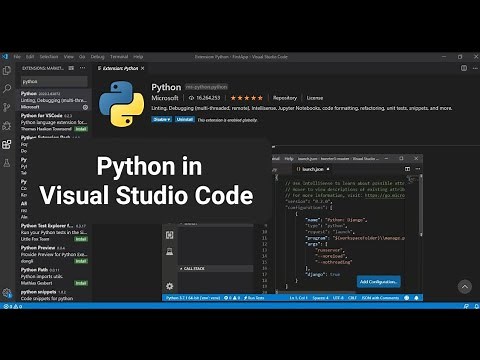Click the large Python logo image

[x=122, y=104]
